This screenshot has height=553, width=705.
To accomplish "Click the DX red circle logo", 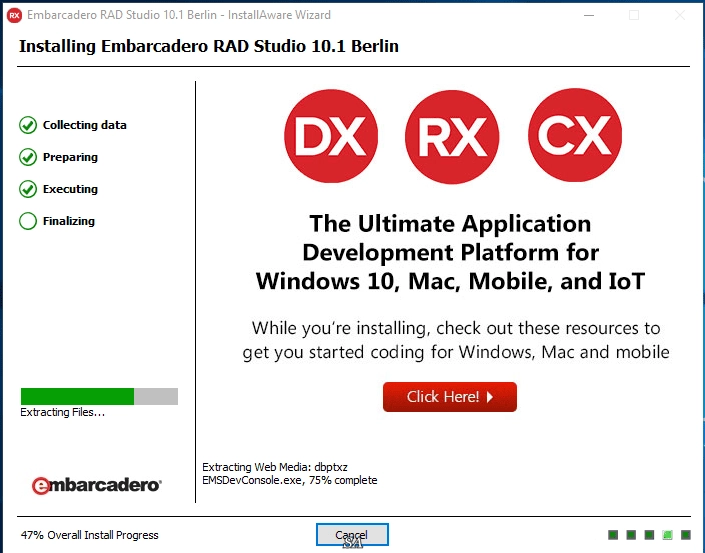I will pos(331,136).
